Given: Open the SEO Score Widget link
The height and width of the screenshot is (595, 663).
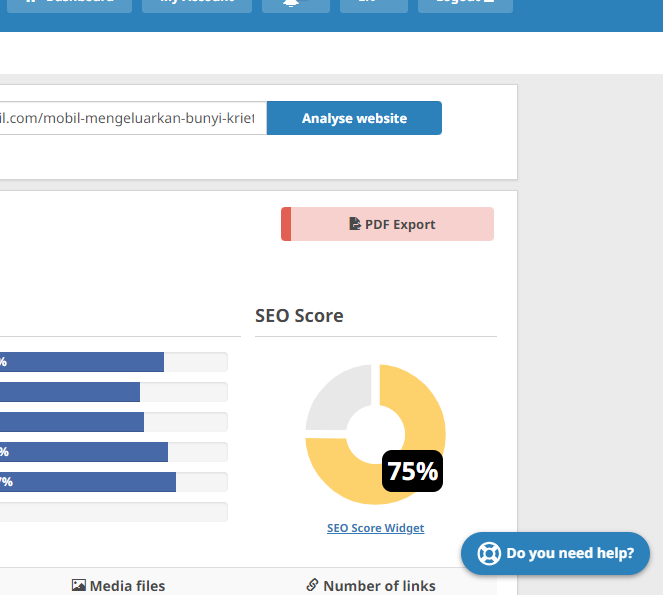Looking at the screenshot, I should pyautogui.click(x=375, y=528).
